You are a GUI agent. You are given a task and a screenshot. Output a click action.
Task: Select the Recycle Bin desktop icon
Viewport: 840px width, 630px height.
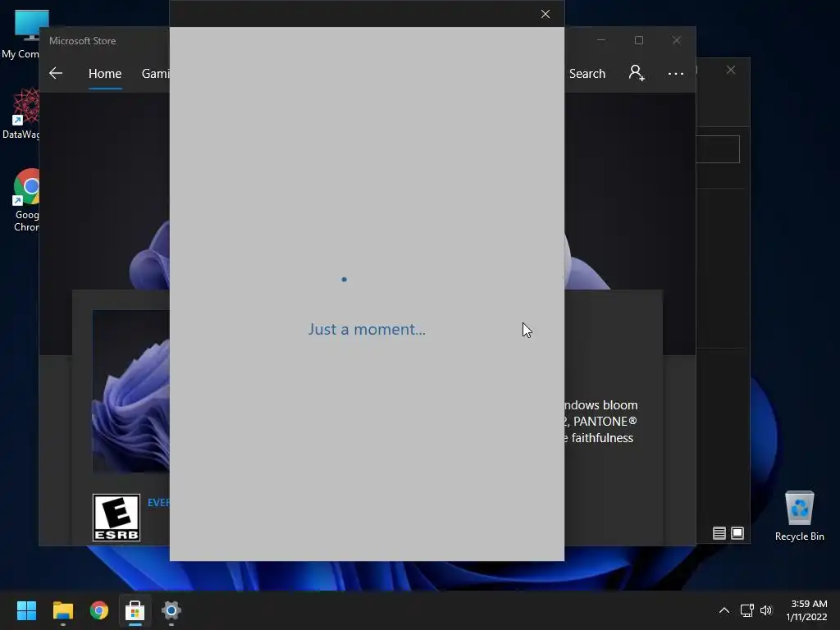coord(799,515)
